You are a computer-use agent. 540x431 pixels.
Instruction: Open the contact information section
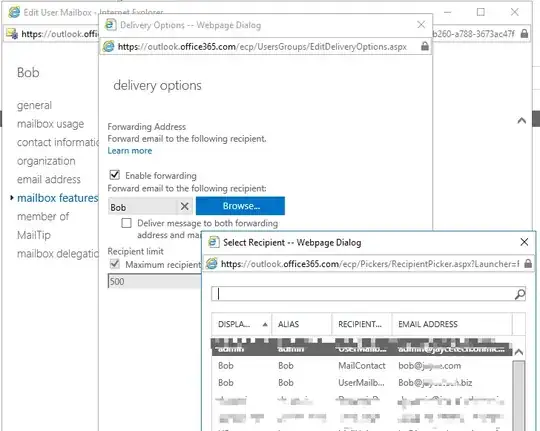click(58, 142)
